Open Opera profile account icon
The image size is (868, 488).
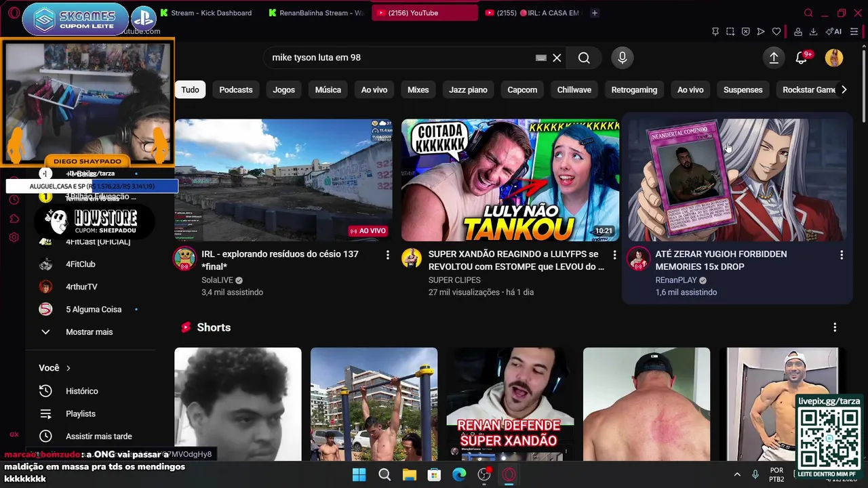[x=798, y=32]
